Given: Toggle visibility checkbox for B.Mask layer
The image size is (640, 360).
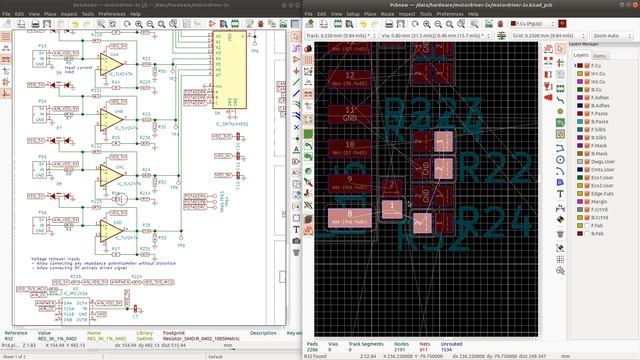Looking at the screenshot, I should tap(587, 153).
